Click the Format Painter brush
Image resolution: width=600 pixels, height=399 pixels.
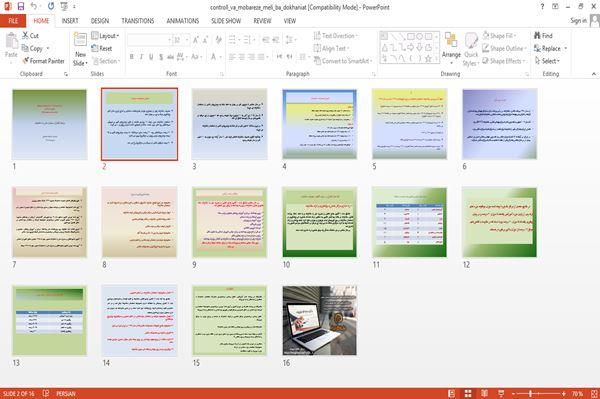(x=43, y=61)
